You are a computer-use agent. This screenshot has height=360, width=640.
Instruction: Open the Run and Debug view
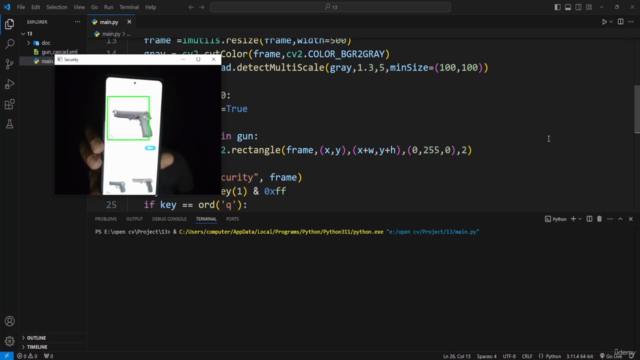coord(9,84)
